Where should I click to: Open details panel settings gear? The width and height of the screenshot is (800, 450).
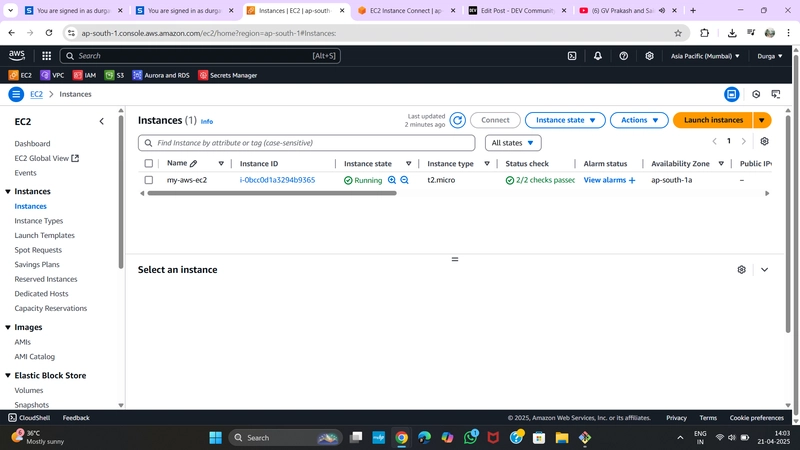point(741,269)
